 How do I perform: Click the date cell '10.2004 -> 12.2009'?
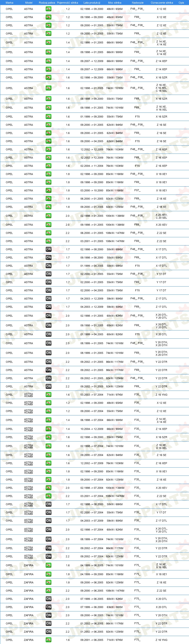click(92, 429)
